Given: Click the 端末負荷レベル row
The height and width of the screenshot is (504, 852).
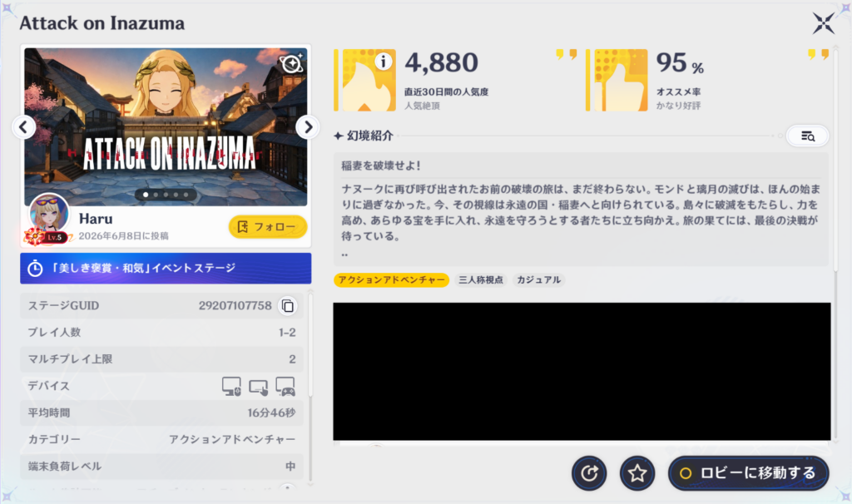Looking at the screenshot, I should click(x=161, y=467).
